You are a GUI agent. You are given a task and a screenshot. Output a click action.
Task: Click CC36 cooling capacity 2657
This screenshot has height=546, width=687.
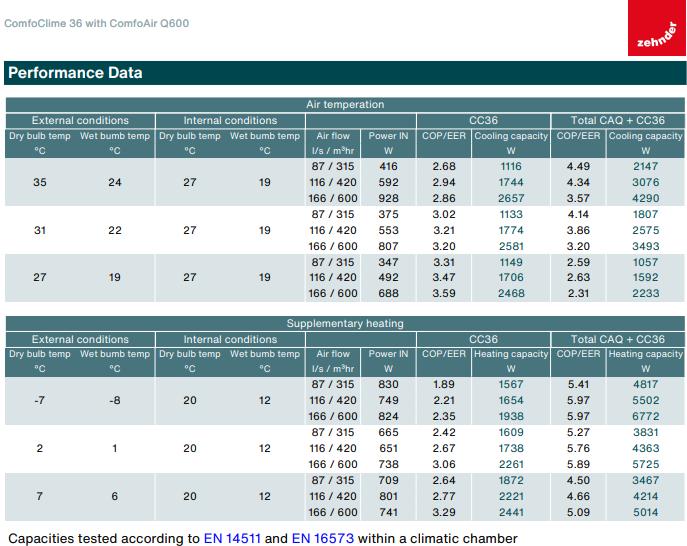(511, 198)
